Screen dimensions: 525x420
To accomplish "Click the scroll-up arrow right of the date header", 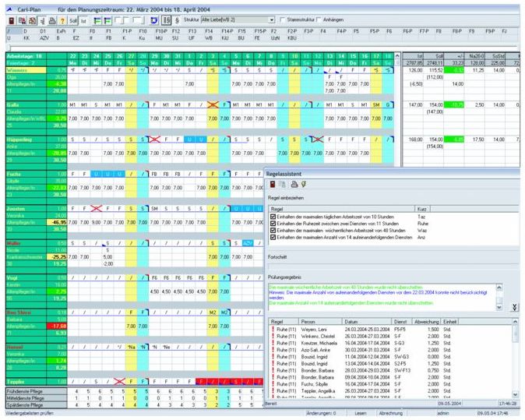I will pos(396,57).
